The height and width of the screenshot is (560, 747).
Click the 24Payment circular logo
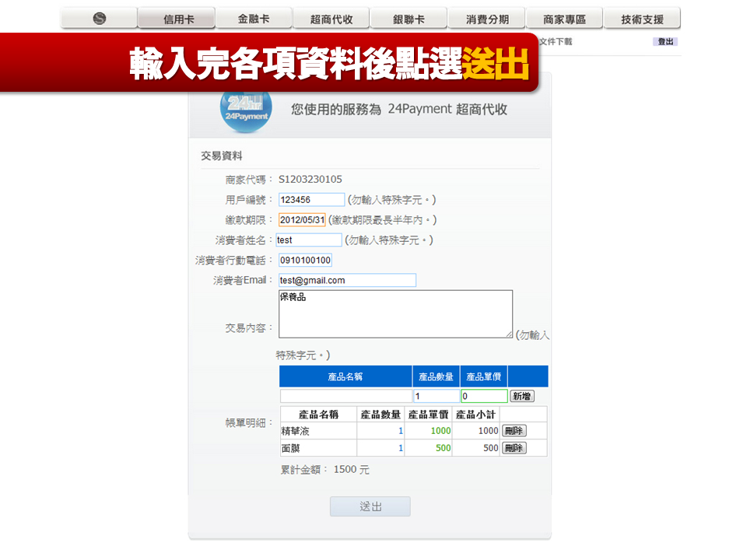click(244, 112)
